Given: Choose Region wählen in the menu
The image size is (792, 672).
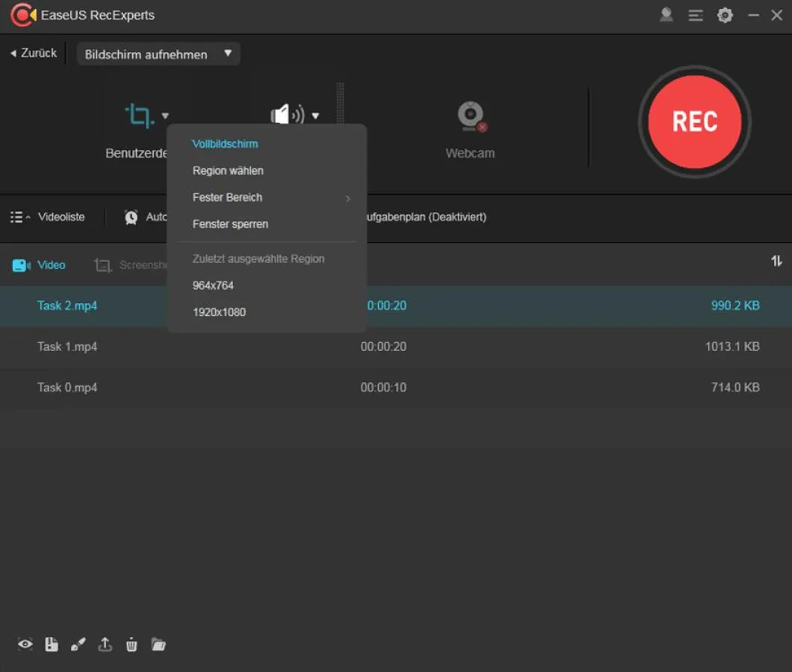Looking at the screenshot, I should 228,171.
